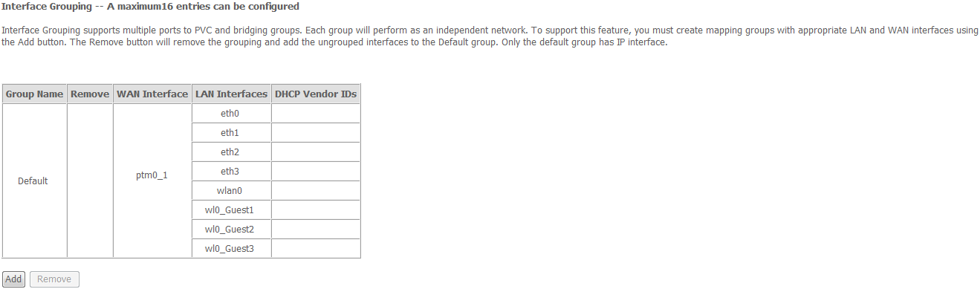
Task: Click the Group Name column header
Action: pyautogui.click(x=34, y=94)
